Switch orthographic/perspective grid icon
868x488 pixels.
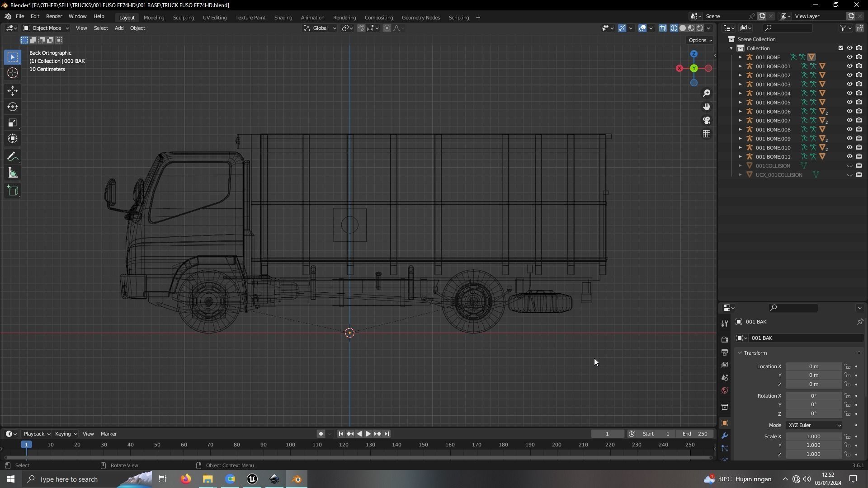(x=707, y=134)
